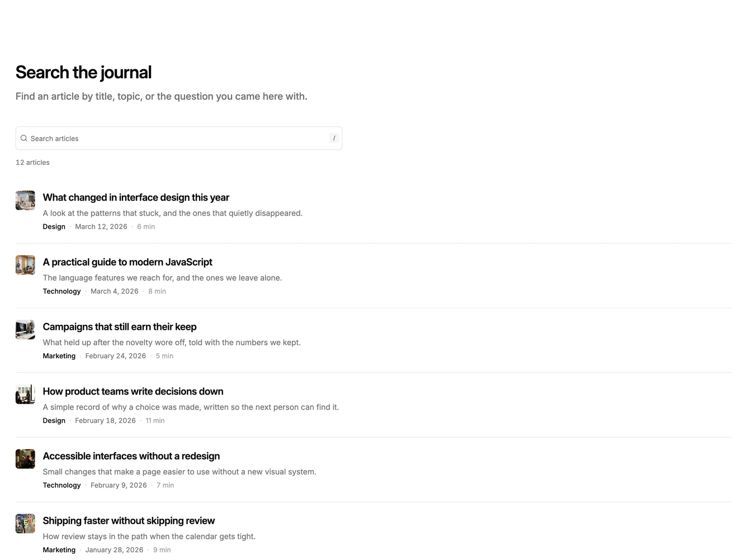Open 'A practical guide to modern JavaScript'
747x560 pixels.
pyautogui.click(x=127, y=262)
